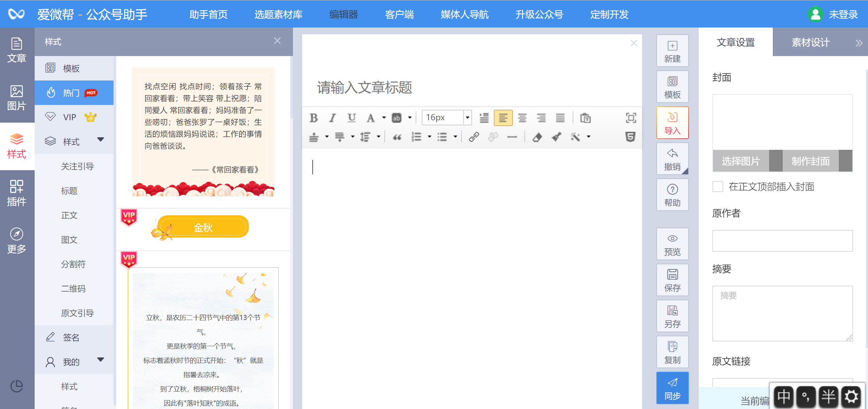This screenshot has width=868, height=409.
Task: Apply font color with the A icon
Action: 370,118
